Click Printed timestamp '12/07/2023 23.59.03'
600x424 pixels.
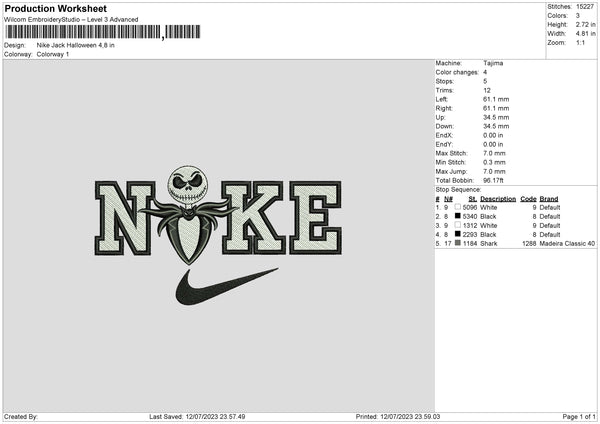tap(410, 416)
